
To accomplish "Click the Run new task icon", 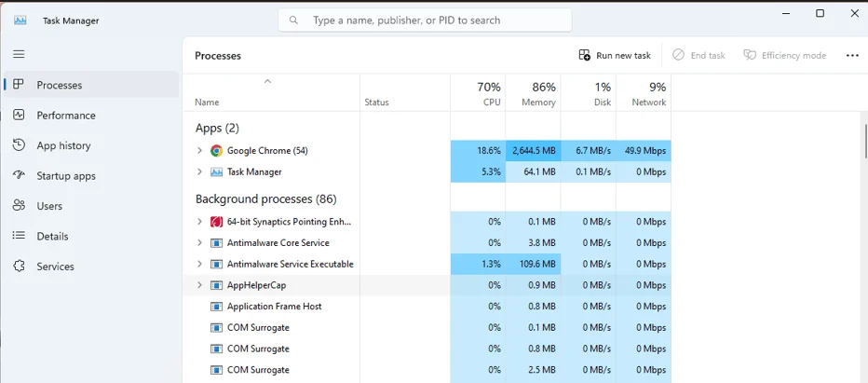I will point(585,55).
